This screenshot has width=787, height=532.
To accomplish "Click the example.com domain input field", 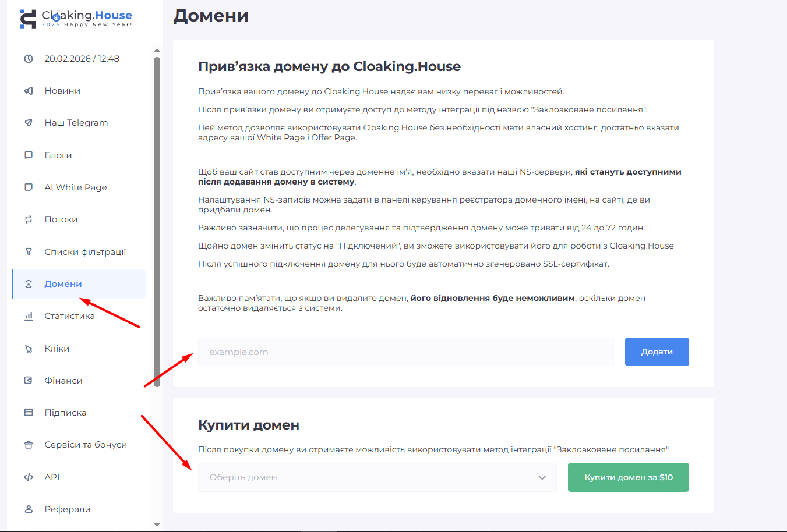I will click(406, 352).
